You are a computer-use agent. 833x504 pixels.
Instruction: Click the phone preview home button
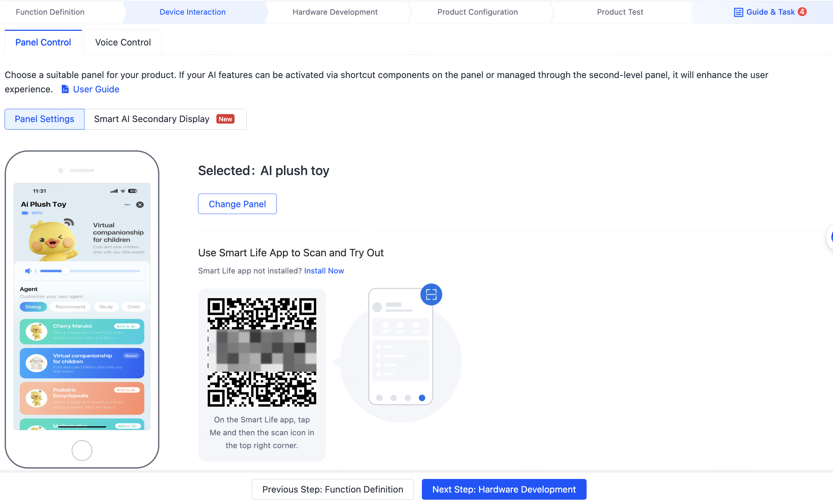[x=82, y=450]
